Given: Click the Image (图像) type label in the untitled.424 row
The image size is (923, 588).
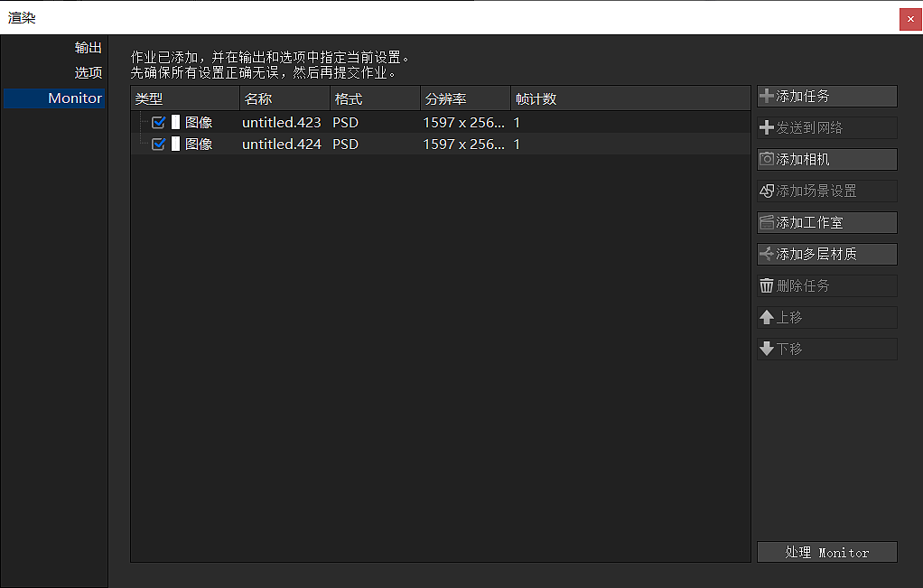Looking at the screenshot, I should [199, 145].
